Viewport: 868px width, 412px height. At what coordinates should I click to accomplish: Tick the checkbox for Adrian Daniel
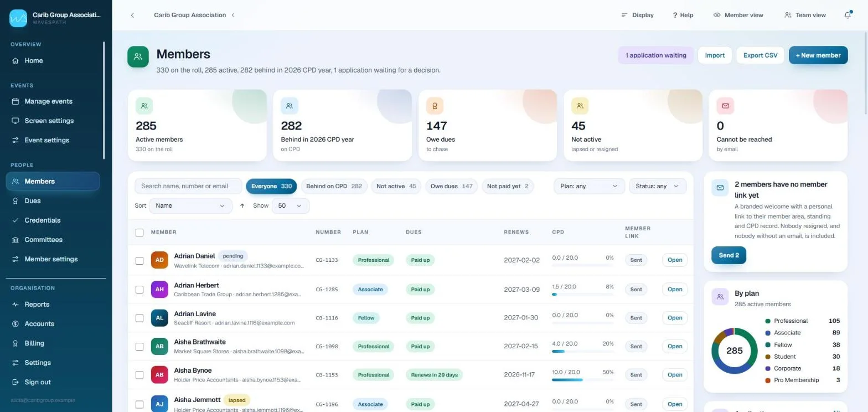click(x=139, y=260)
